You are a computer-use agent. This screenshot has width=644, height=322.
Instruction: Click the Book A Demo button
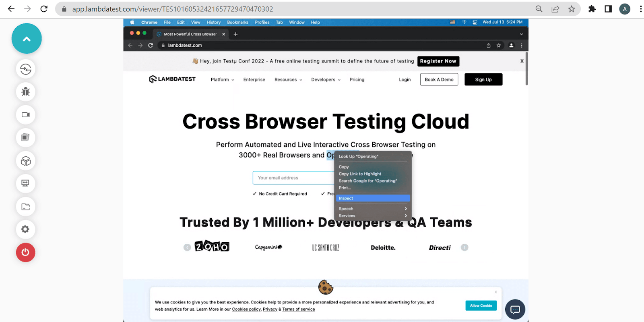point(439,79)
